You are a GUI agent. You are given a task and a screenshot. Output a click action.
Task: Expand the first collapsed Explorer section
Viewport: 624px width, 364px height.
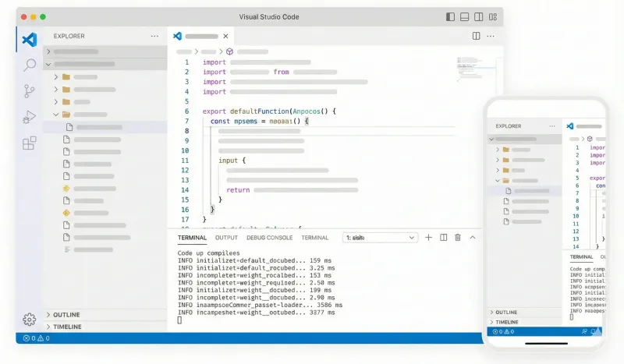pyautogui.click(x=105, y=51)
